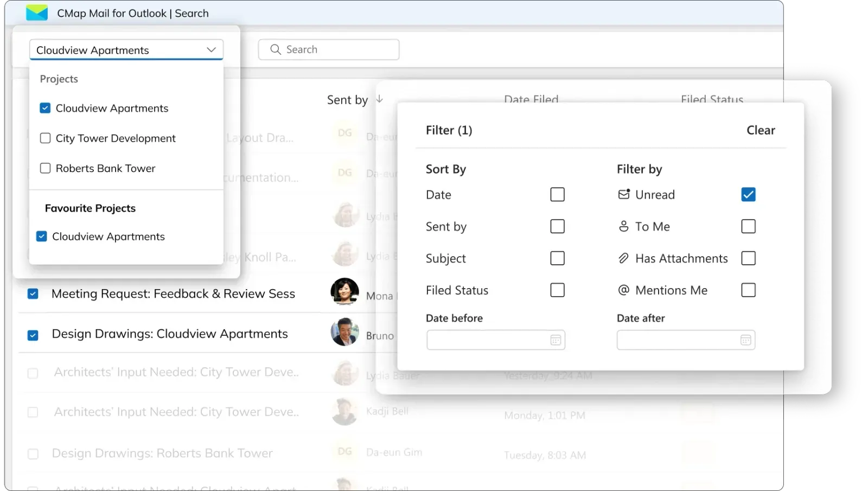Click the magnifier icon in Search box
This screenshot has width=868, height=491.
tap(276, 49)
